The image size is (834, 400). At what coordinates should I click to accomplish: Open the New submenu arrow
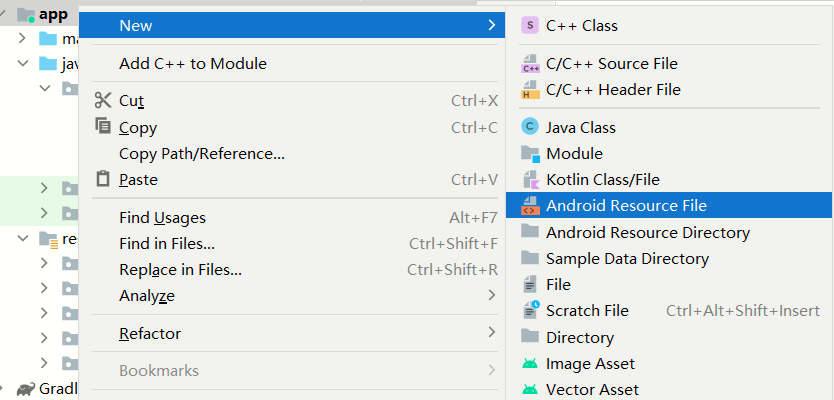pyautogui.click(x=491, y=25)
